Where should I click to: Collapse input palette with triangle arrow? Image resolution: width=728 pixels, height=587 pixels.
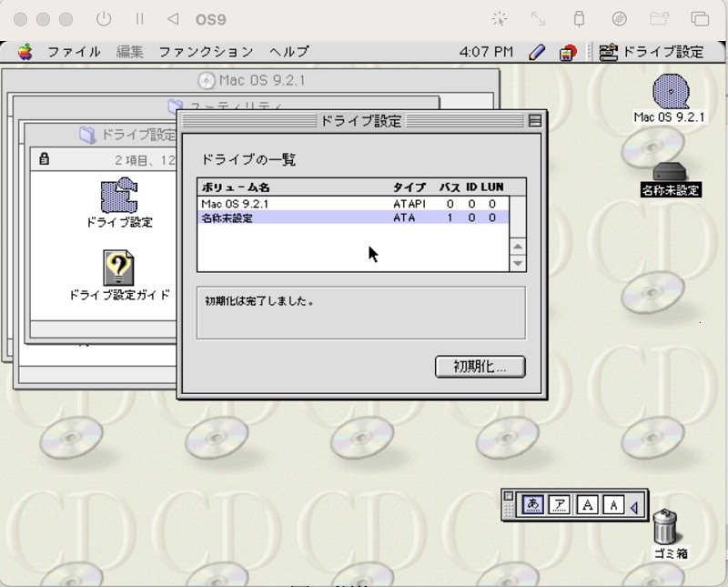click(x=634, y=507)
